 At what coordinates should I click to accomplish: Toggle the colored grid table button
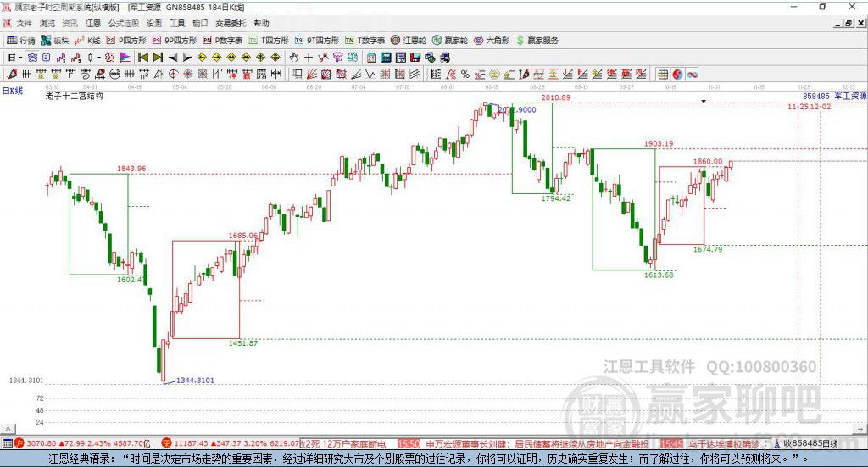[663, 74]
